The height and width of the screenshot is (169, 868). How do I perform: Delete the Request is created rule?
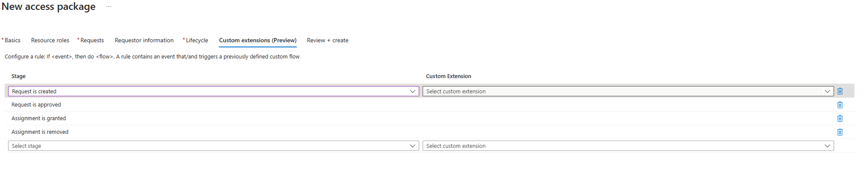click(840, 91)
